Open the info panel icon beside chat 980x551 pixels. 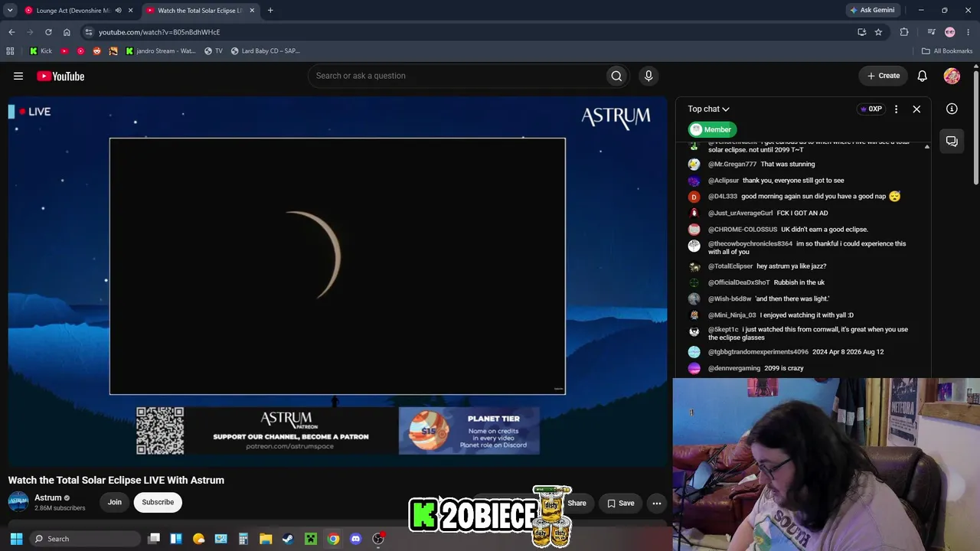[x=952, y=109]
